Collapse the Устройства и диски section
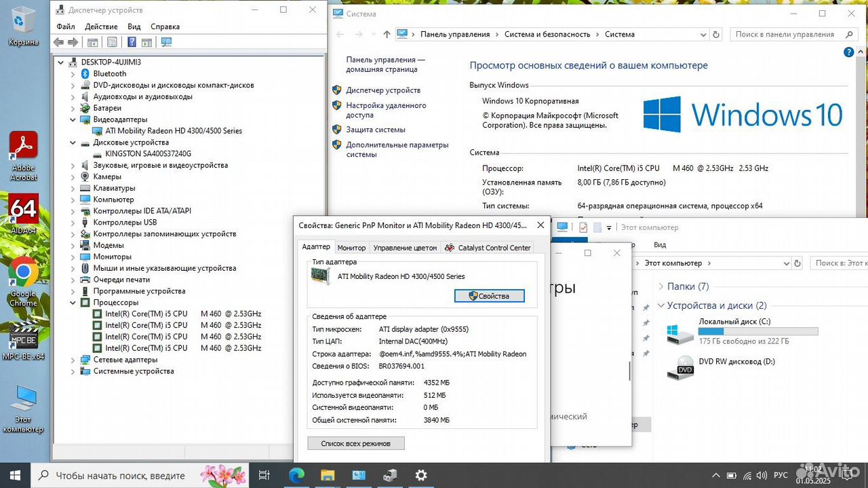 coord(660,305)
